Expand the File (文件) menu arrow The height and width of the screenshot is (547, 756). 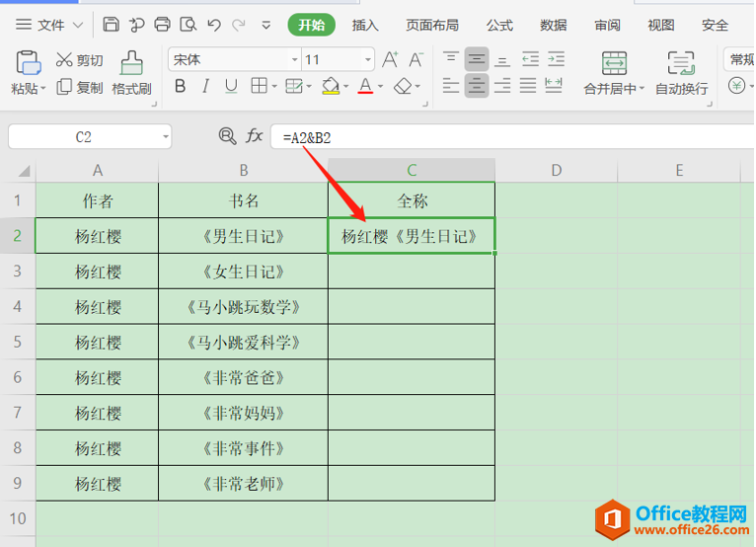coord(78,25)
